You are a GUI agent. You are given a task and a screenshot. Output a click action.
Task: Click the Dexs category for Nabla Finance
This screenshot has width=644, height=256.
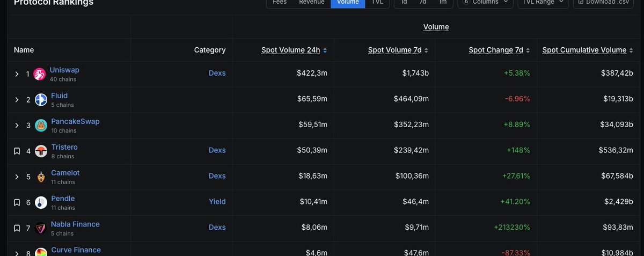217,228
